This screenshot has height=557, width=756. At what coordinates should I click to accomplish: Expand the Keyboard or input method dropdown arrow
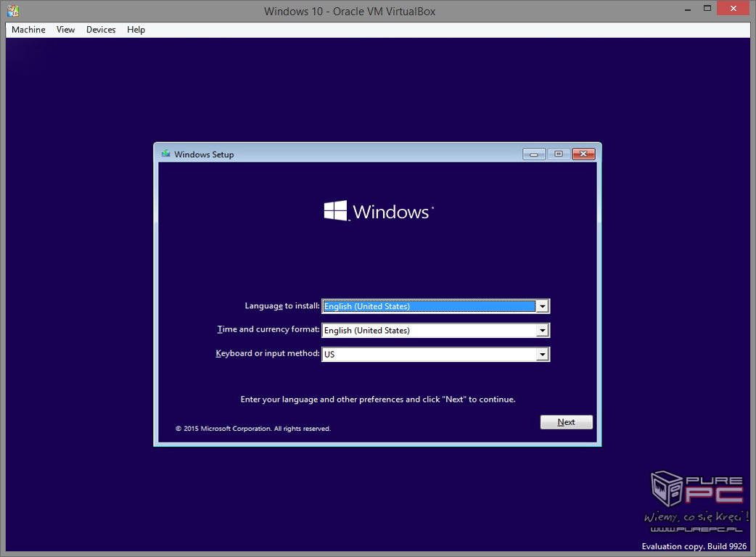[543, 355]
